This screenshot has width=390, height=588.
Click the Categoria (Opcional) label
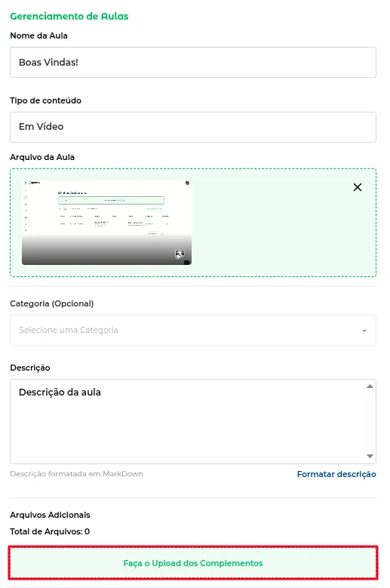pyautogui.click(x=52, y=303)
